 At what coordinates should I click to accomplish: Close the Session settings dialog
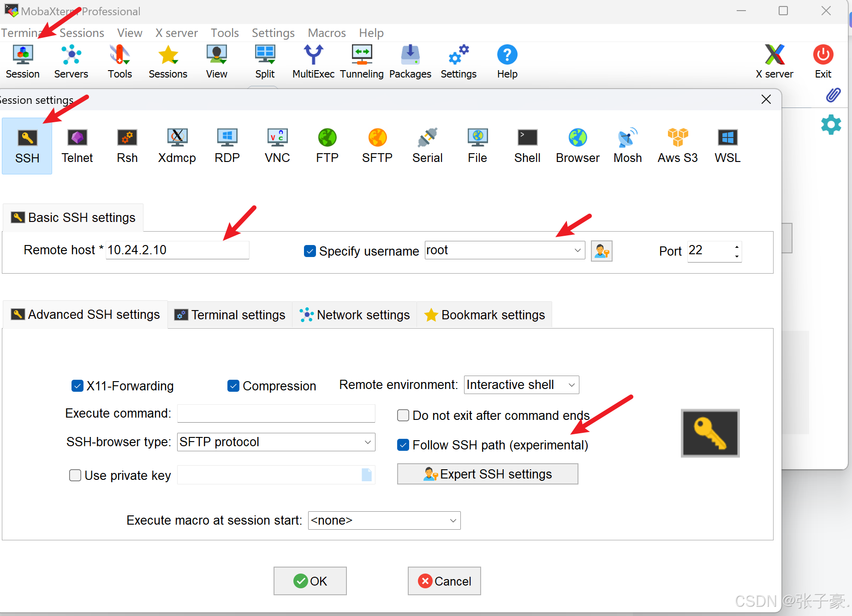766,99
